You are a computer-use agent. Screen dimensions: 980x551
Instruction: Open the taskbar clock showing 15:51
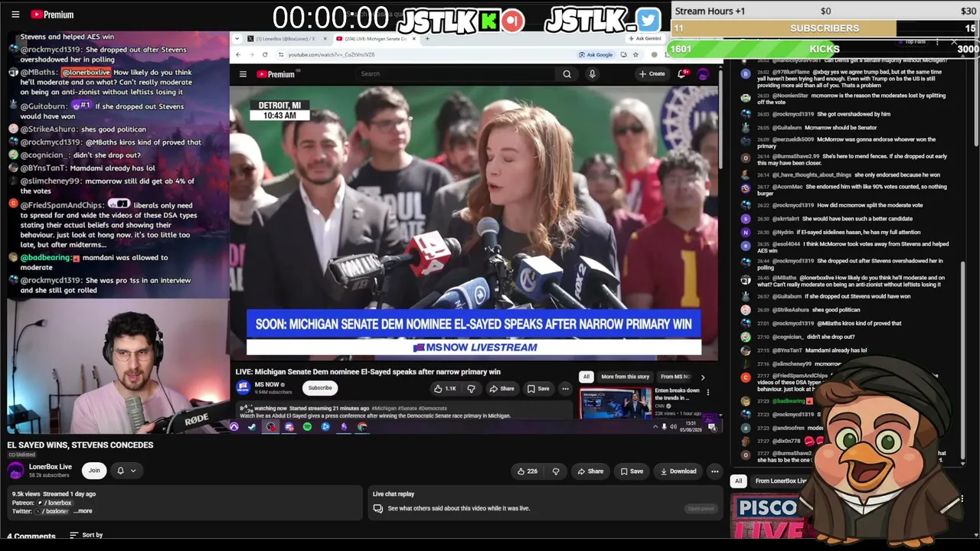(691, 426)
